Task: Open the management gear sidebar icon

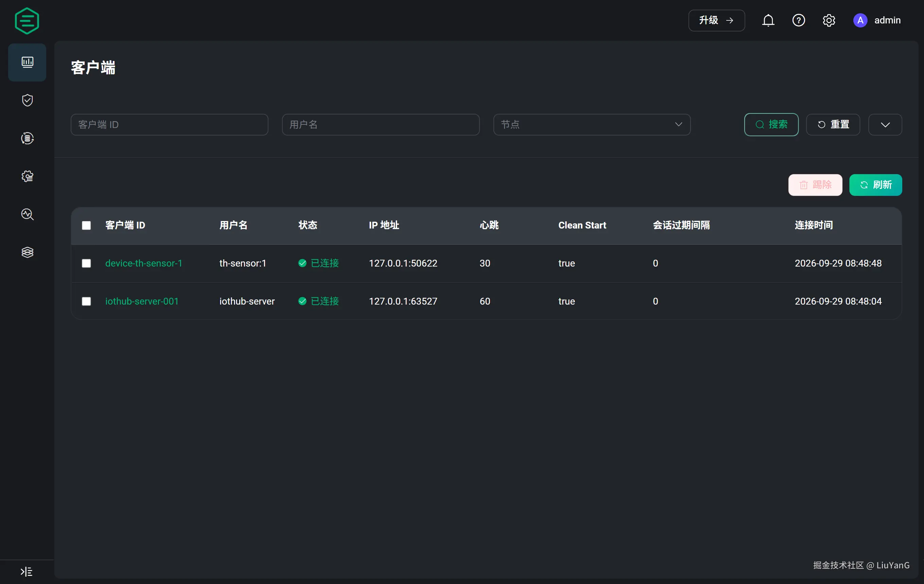Action: 27,176
